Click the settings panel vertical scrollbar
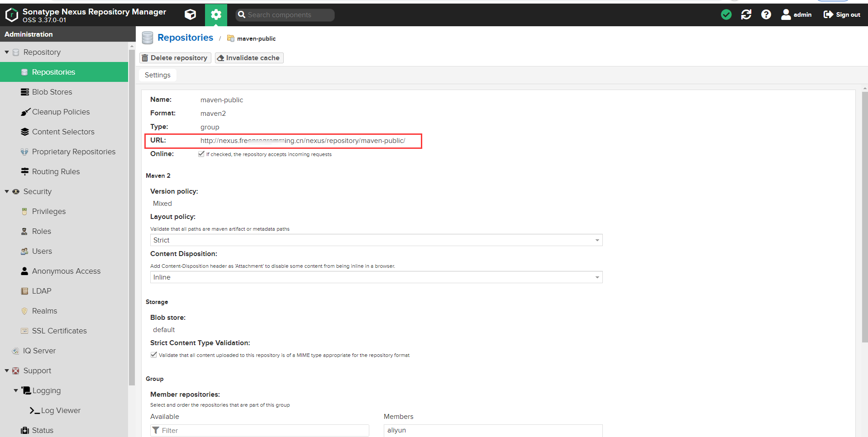The width and height of the screenshot is (868, 437). click(865, 217)
